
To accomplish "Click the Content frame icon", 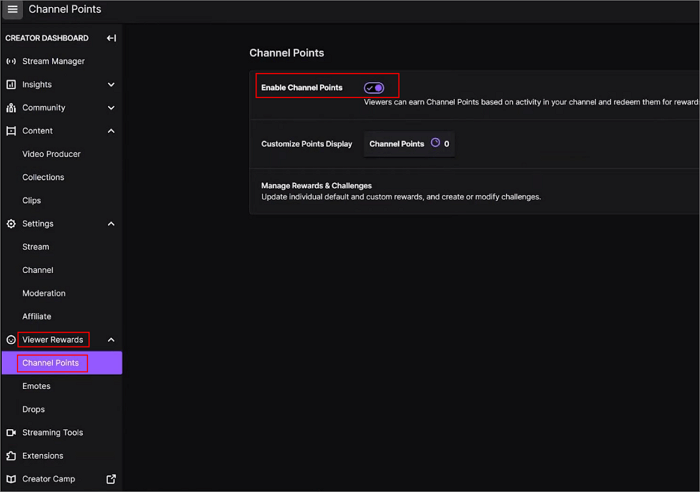I will pyautogui.click(x=11, y=131).
